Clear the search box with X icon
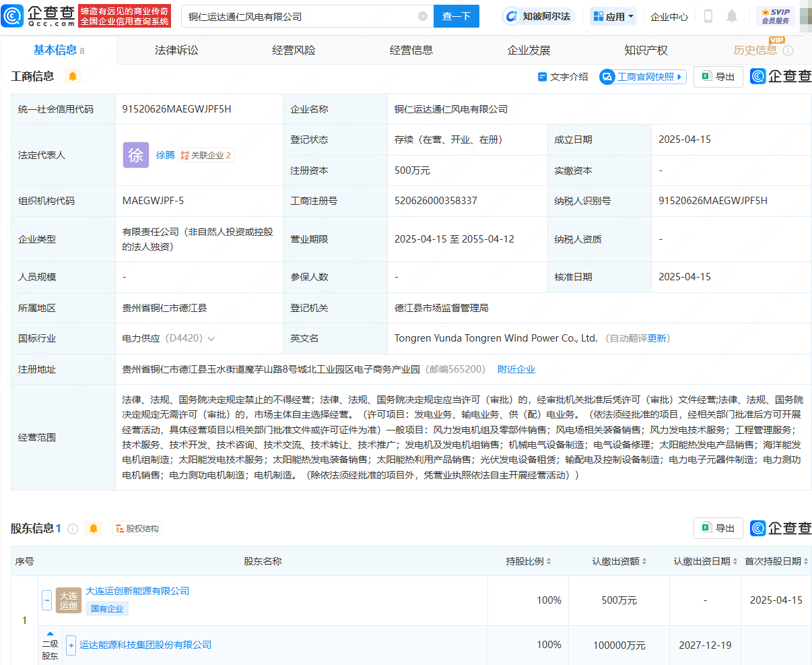 click(x=422, y=16)
